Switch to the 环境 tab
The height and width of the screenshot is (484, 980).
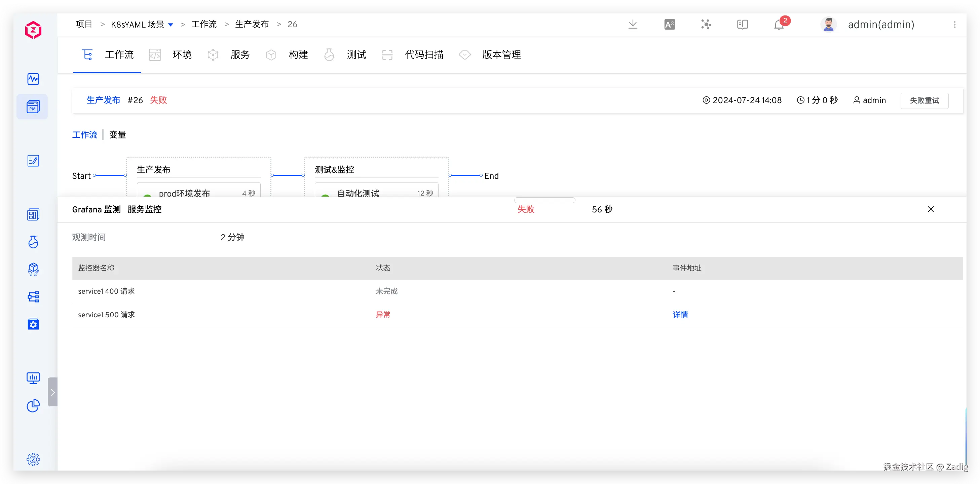(182, 55)
